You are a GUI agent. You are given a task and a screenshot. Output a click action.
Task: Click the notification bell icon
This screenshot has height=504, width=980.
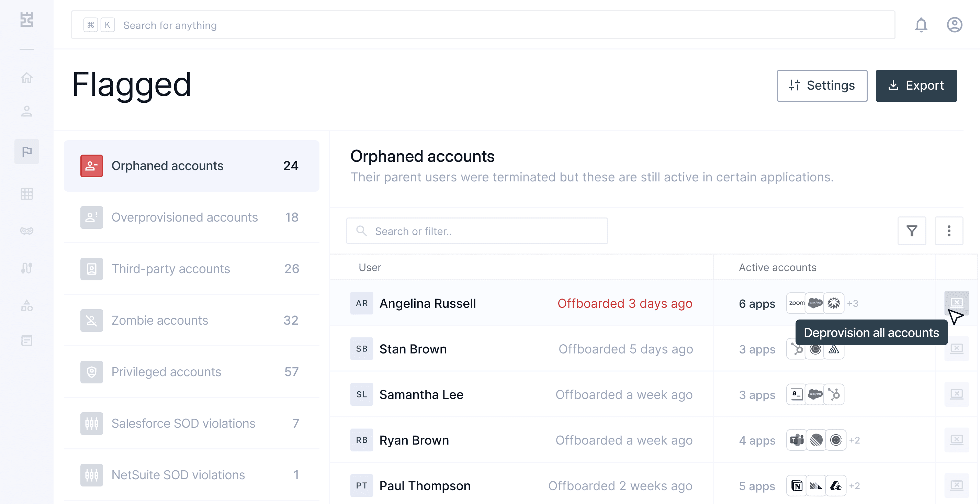(x=921, y=25)
